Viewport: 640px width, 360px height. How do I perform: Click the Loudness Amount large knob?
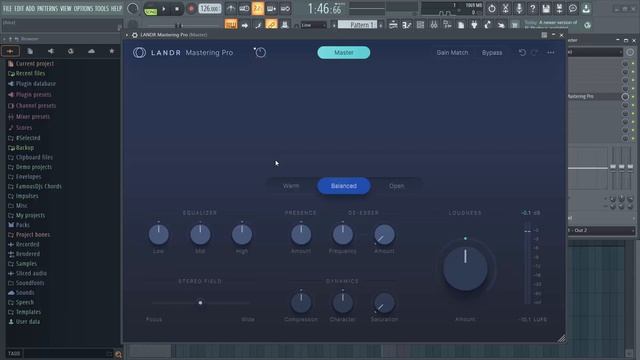(465, 268)
